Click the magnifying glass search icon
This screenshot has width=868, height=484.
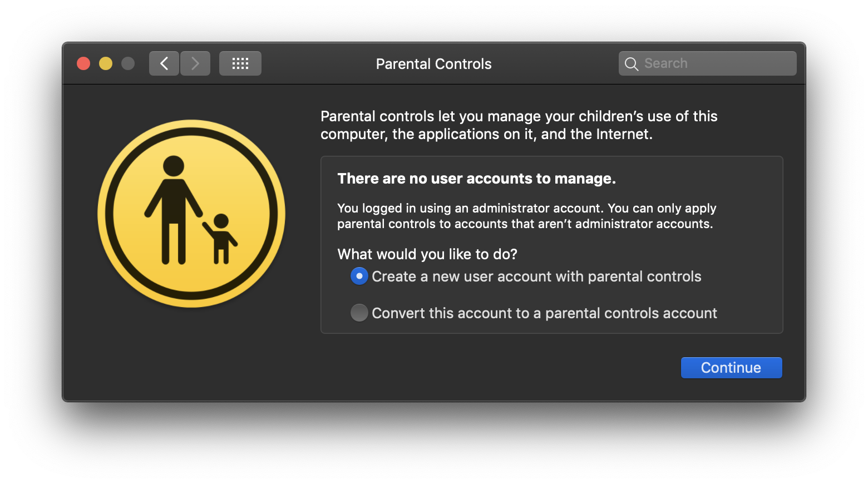(x=632, y=64)
